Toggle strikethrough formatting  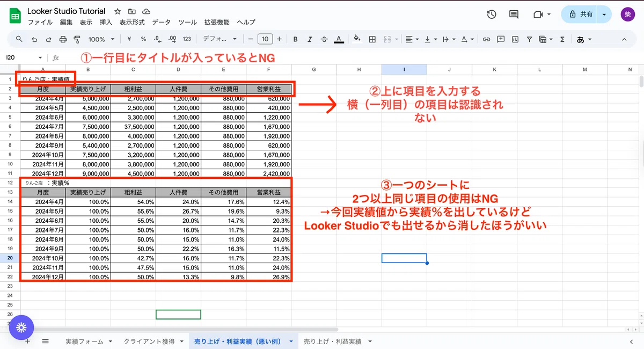coord(324,39)
